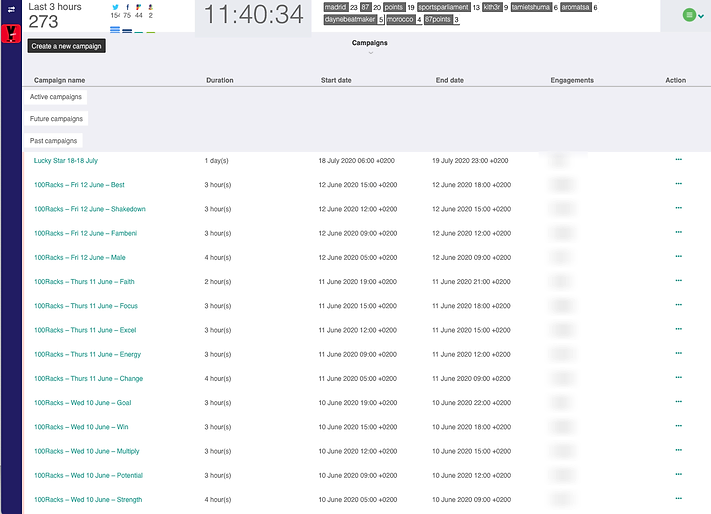Viewport: 711px width, 514px height.
Task: Expand the Active campaigns section
Action: point(56,97)
